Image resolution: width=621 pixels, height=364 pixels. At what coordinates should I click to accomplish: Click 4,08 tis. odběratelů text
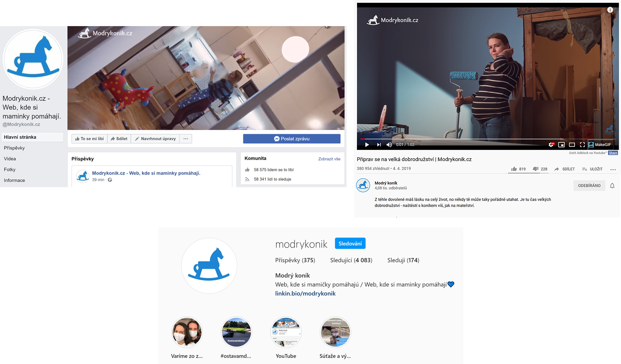point(391,188)
